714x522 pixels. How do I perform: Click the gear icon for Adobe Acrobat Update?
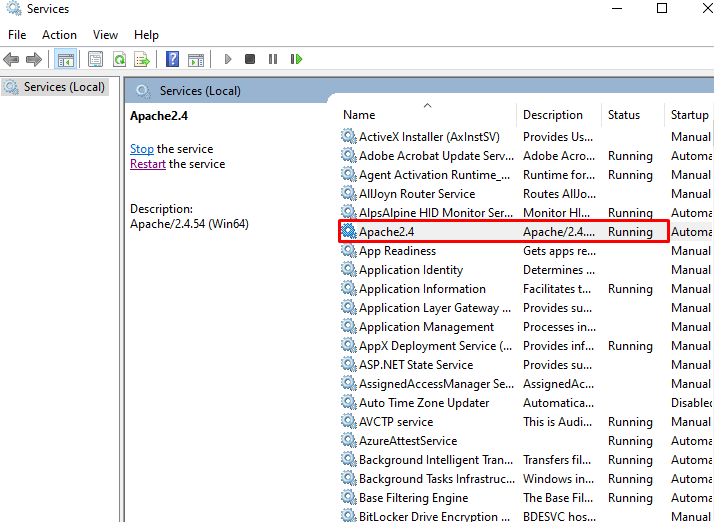pyautogui.click(x=348, y=155)
